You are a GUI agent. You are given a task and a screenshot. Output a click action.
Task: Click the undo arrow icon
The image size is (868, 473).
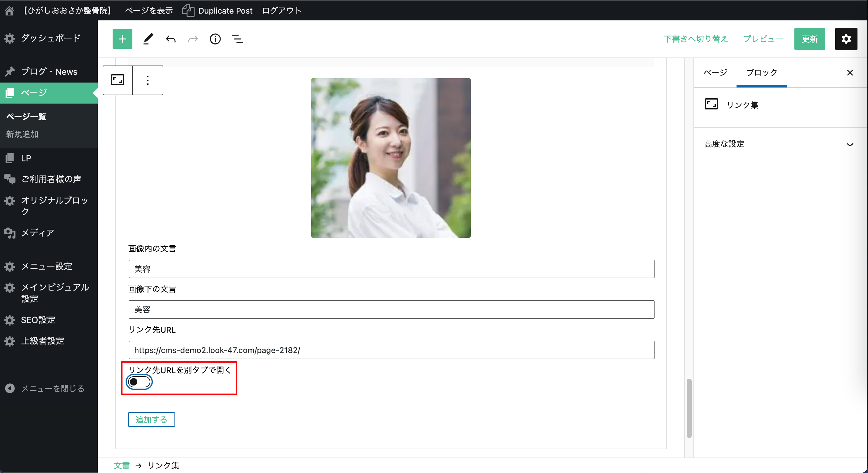[171, 39]
